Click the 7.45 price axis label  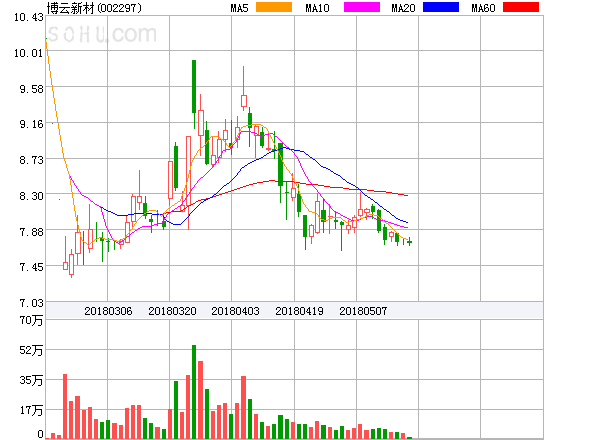pos(31,267)
